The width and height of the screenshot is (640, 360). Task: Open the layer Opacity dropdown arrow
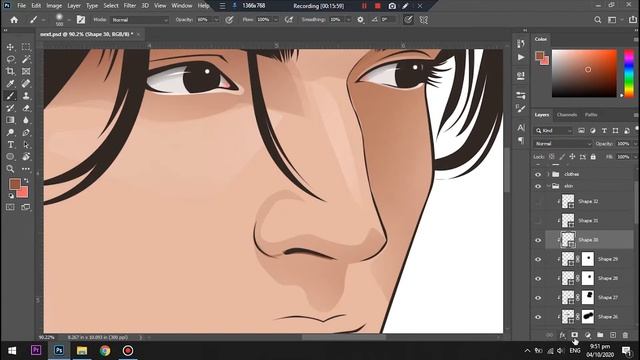[635, 144]
